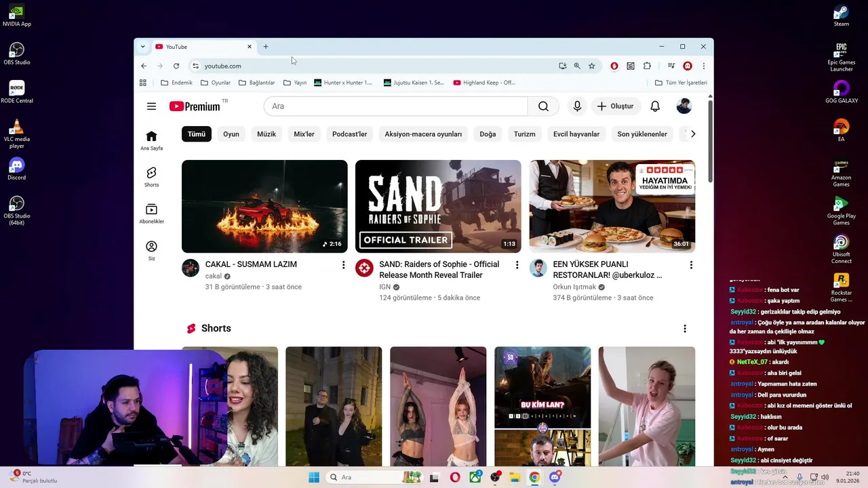The height and width of the screenshot is (488, 868).
Task: Open the SAND: Raiders of Sophie video title
Action: coord(439,270)
